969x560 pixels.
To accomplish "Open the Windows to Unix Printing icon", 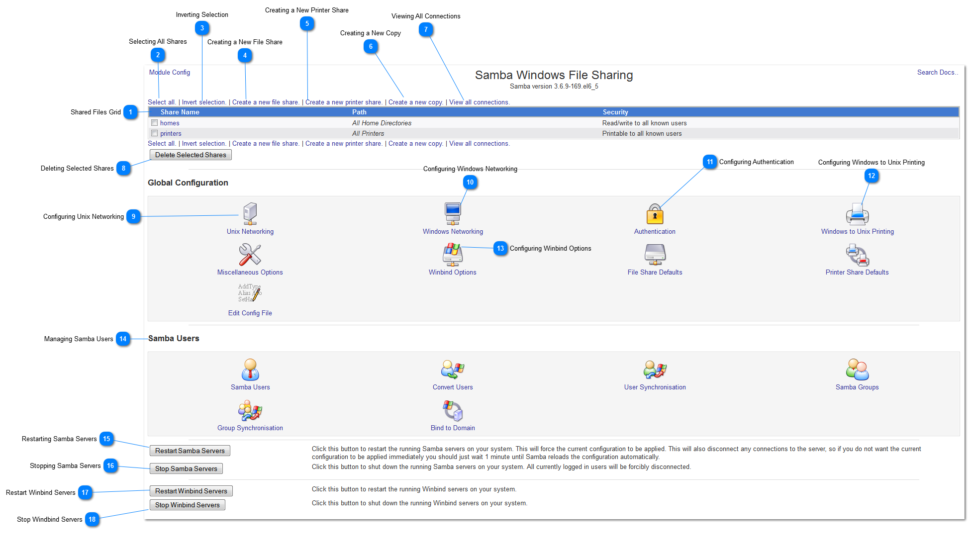I will tap(857, 214).
